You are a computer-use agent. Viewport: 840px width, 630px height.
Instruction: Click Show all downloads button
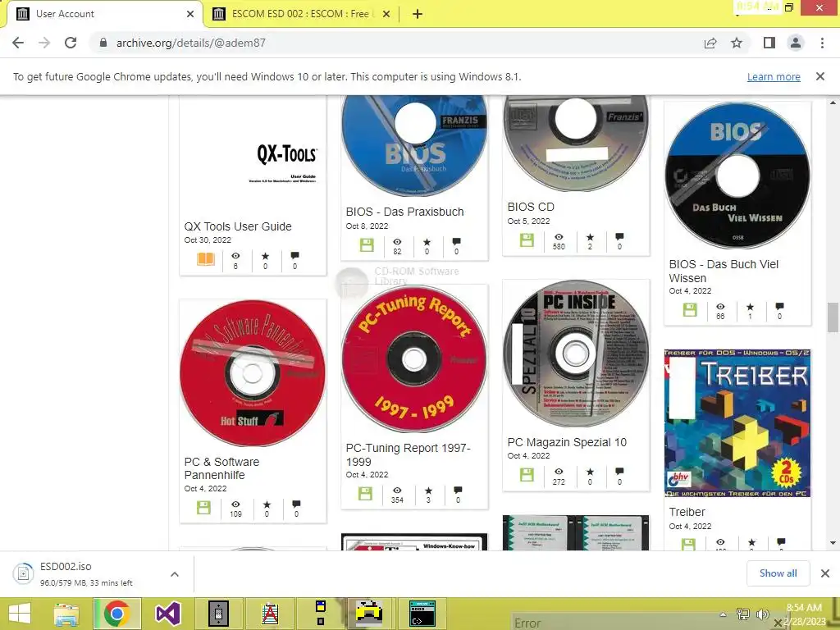[x=778, y=573]
